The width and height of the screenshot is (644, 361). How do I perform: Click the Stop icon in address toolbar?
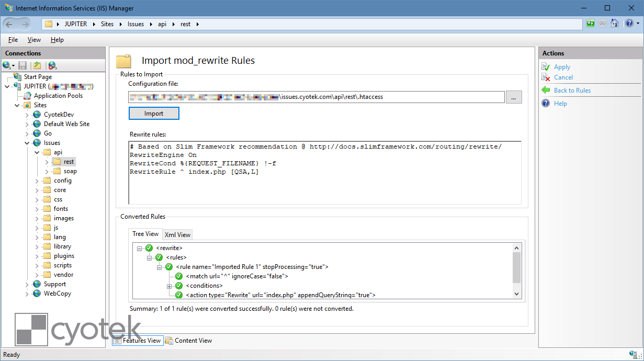(x=603, y=24)
